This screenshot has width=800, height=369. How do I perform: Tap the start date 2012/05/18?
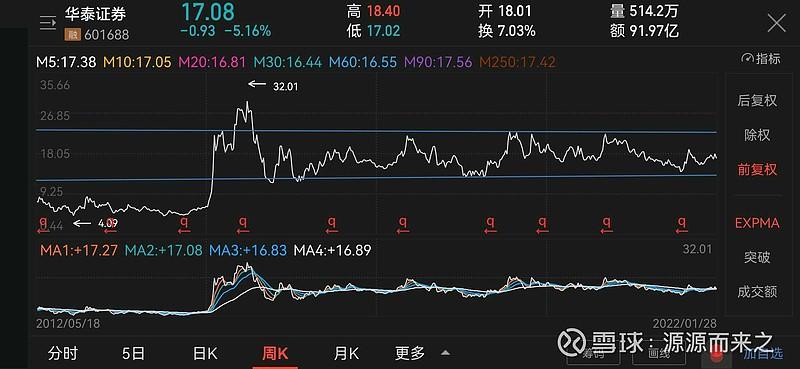[68, 324]
